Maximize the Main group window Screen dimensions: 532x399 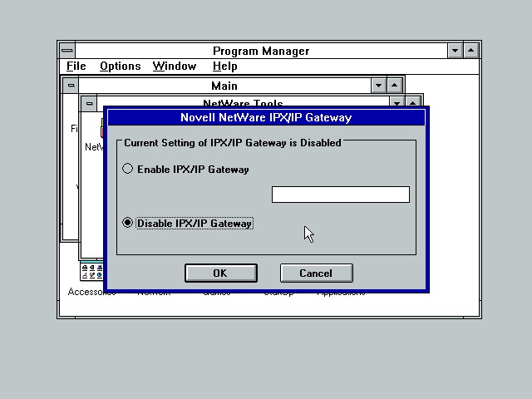[x=396, y=86]
